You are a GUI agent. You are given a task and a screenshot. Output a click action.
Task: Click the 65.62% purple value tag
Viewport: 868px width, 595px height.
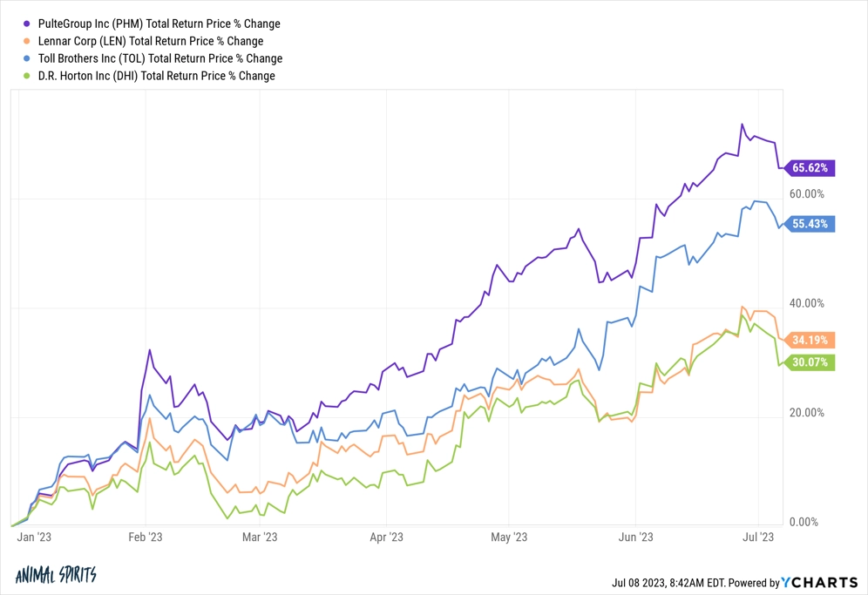810,168
